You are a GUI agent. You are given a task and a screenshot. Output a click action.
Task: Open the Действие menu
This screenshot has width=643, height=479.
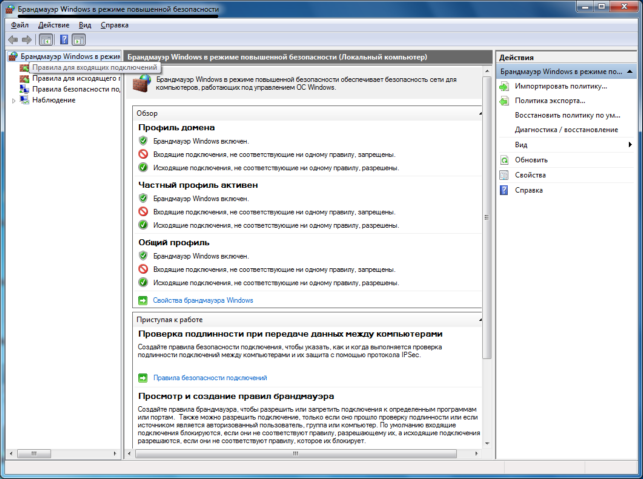pos(54,25)
